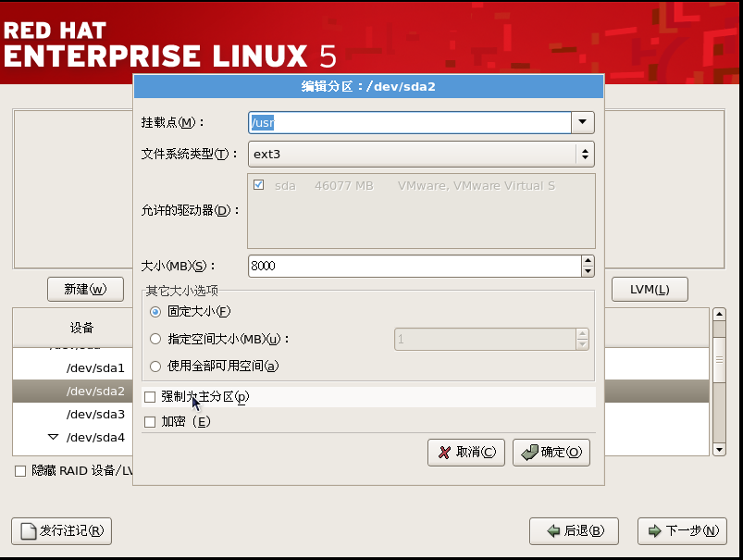Open the file system type ext3 combo box

point(421,154)
